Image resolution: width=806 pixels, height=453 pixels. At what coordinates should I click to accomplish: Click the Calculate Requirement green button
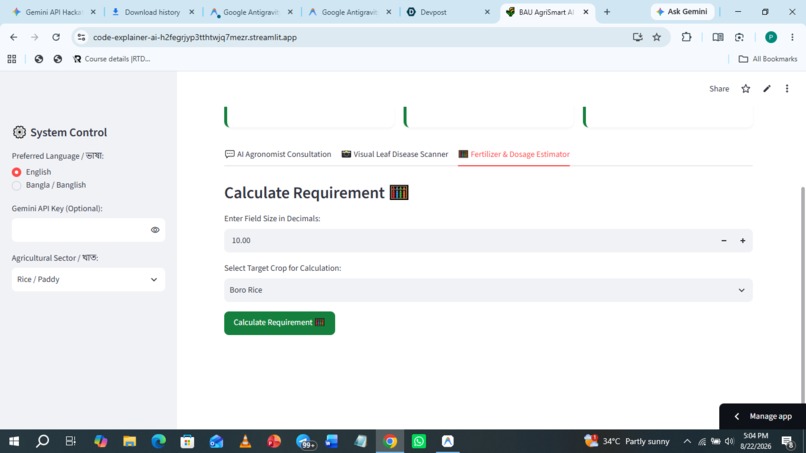[279, 323]
